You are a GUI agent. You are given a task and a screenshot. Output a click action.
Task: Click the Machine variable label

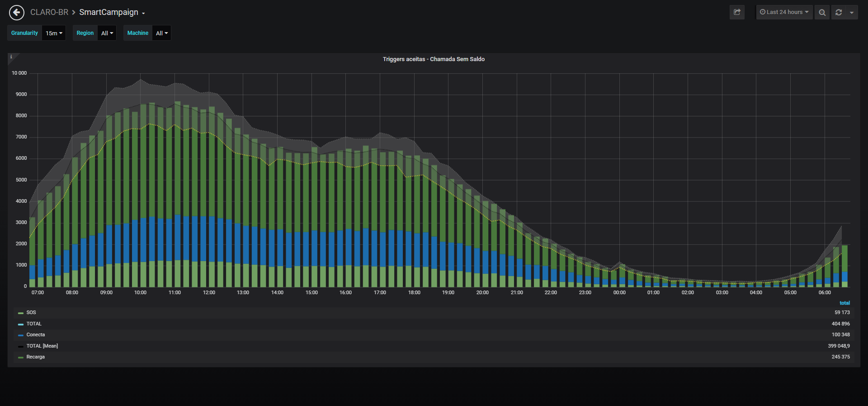click(x=138, y=33)
